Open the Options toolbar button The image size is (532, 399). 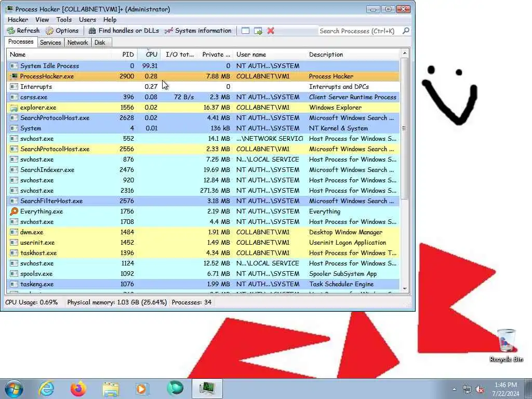coord(62,31)
